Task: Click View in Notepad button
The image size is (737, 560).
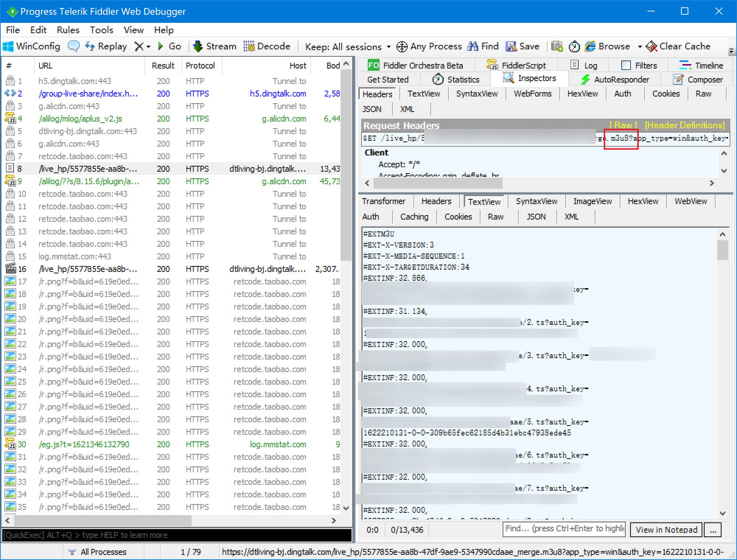Action: [x=666, y=530]
